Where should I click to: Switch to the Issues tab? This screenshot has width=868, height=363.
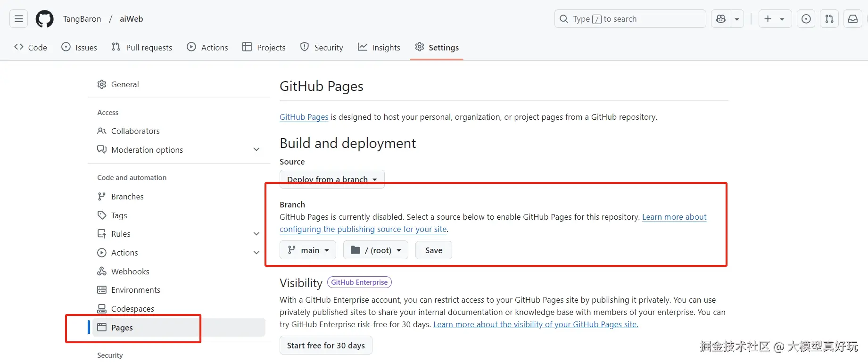pos(79,47)
